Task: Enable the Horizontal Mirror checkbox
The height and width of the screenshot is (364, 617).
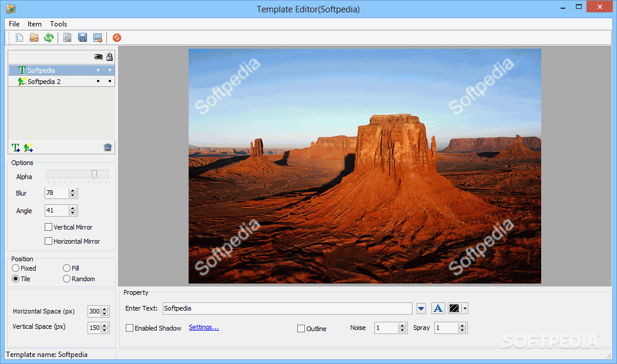Action: 48,241
